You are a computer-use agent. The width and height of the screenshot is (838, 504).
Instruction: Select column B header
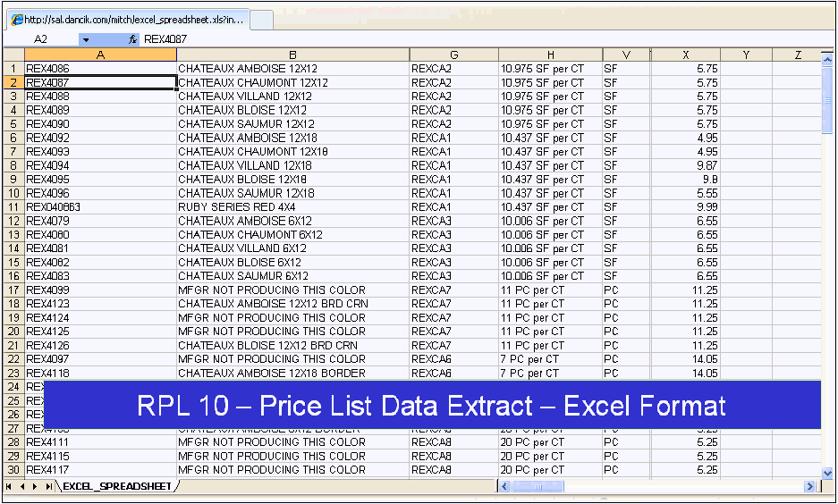292,55
